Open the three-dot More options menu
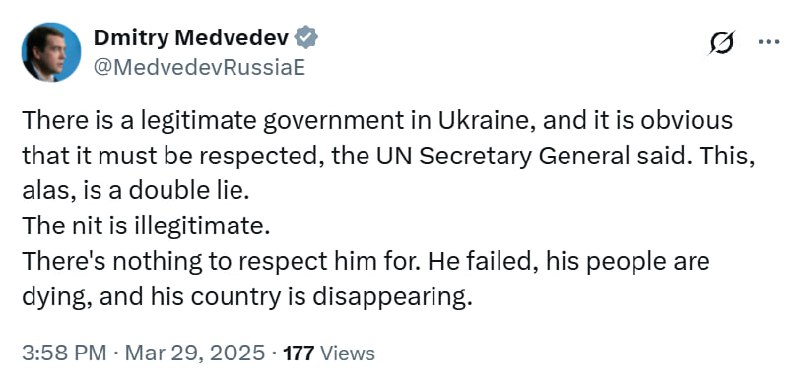 tap(769, 42)
